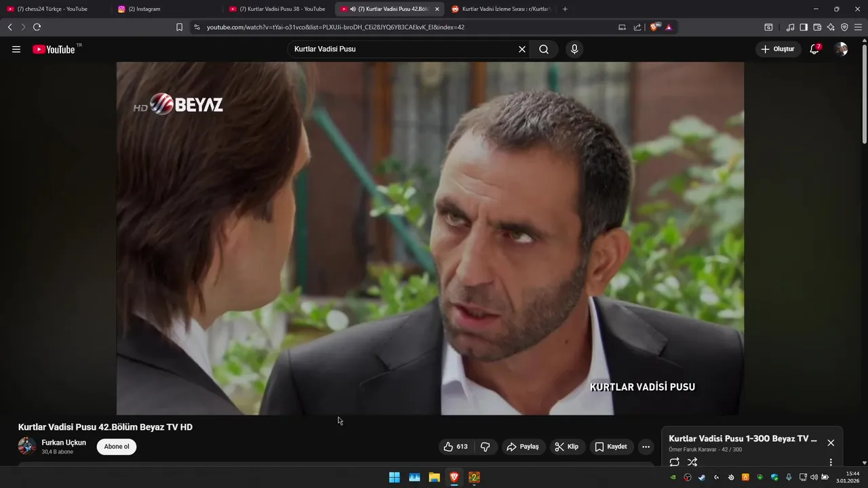Image resolution: width=868 pixels, height=488 pixels.
Task: Click the cast/install screen icon in the address bar
Action: tap(622, 27)
